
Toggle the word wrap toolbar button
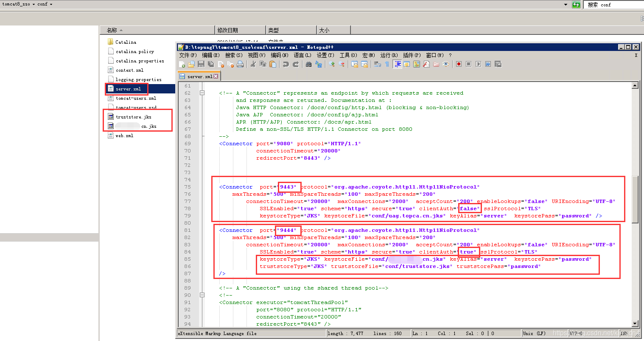click(x=377, y=64)
